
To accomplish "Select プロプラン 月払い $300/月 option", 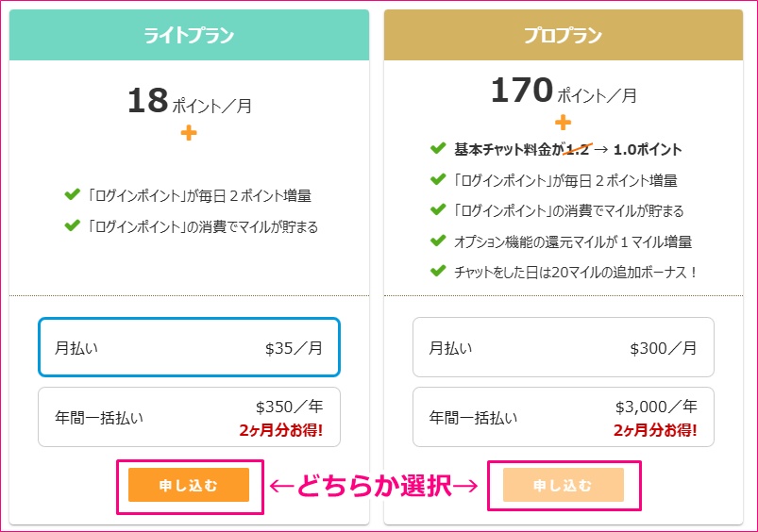I will coord(563,347).
